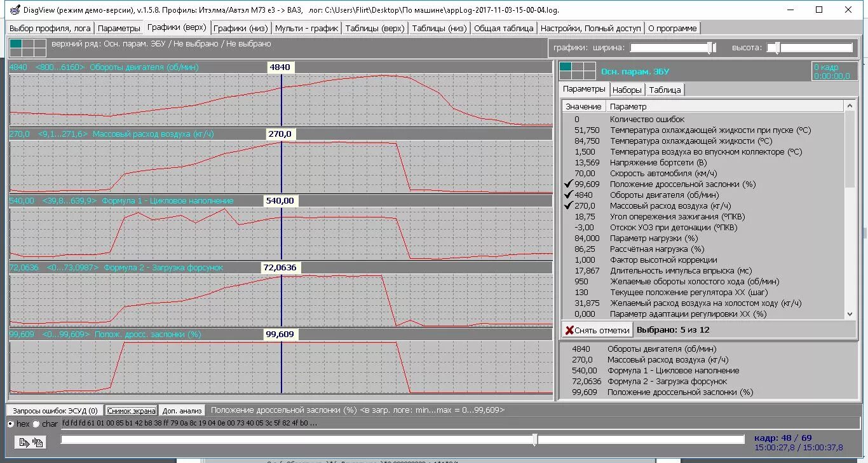The image size is (868, 463).
Task: Click the 4840 cursor value label on the RPM graph
Action: point(280,67)
